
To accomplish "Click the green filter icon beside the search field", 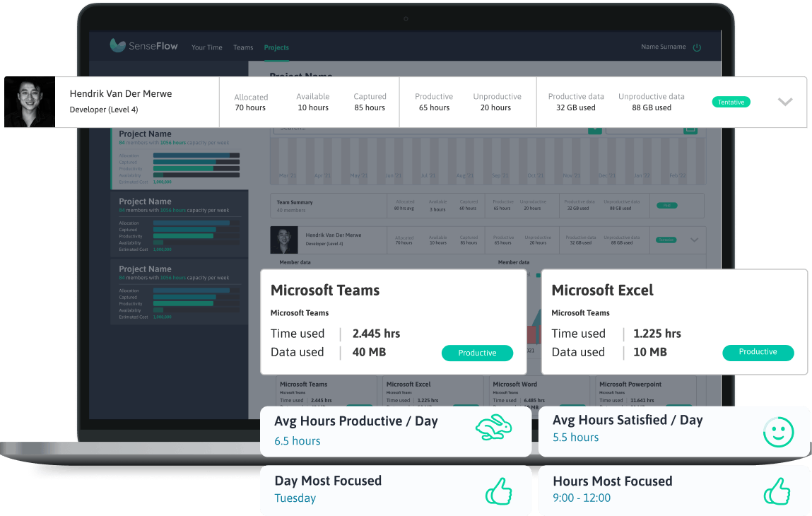I will [595, 131].
